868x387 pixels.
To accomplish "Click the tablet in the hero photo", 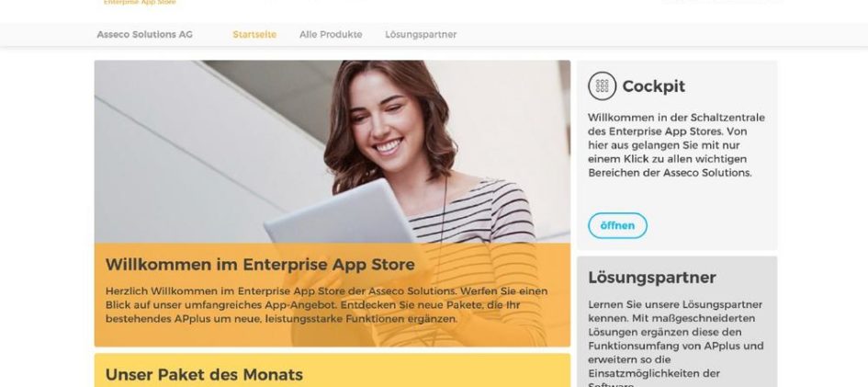I will [342, 212].
